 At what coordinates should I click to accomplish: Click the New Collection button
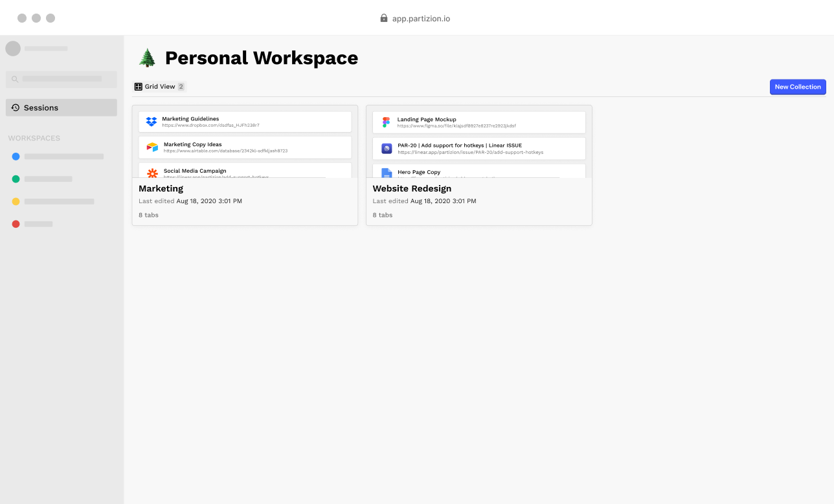798,87
